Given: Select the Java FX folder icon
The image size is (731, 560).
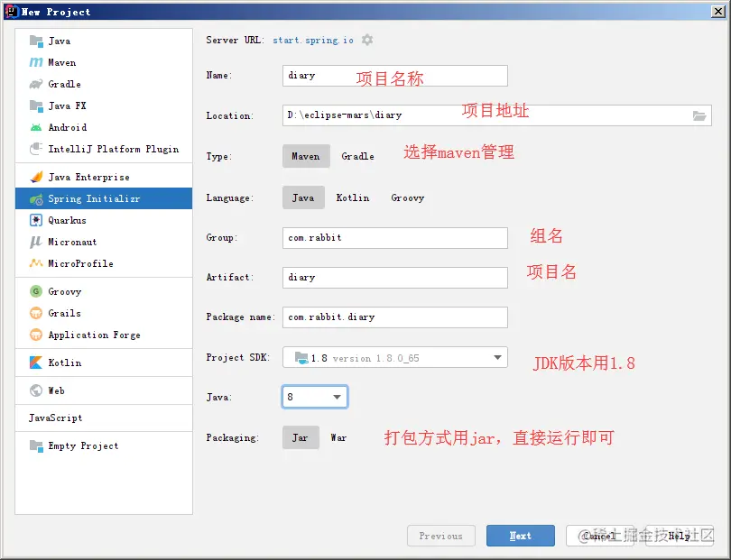Looking at the screenshot, I should pyautogui.click(x=36, y=106).
